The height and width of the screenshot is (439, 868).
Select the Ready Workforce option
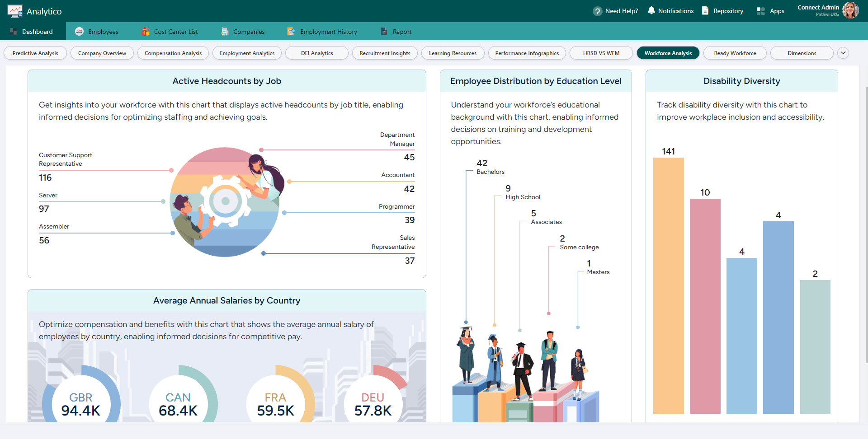tap(735, 53)
